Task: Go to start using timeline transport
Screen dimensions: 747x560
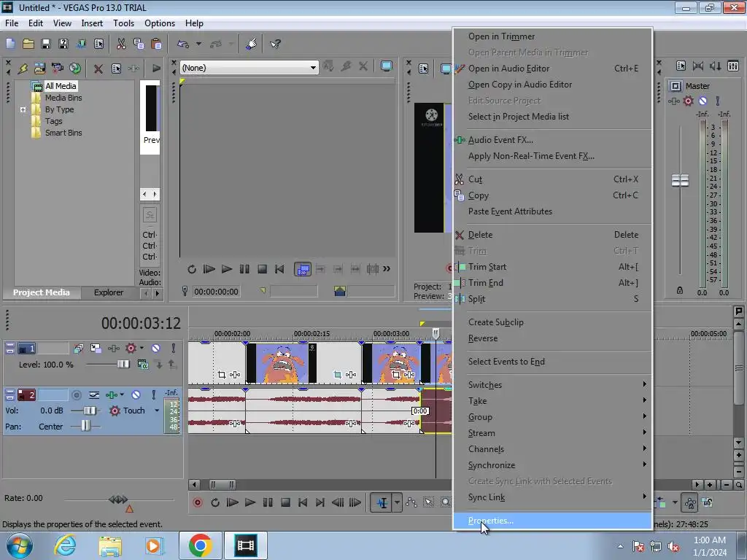Action: click(303, 502)
